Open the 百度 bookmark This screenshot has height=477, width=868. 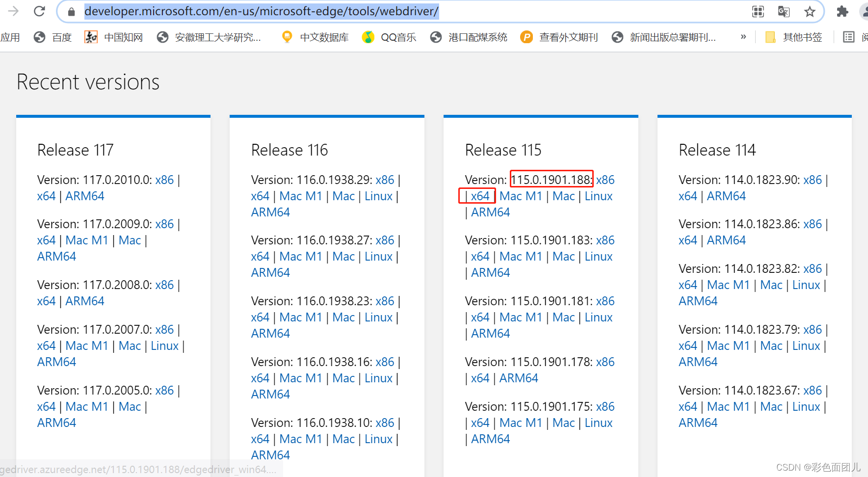53,37
